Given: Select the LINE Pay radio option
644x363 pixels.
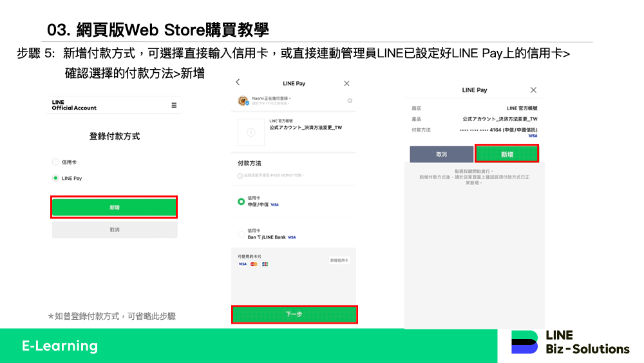Looking at the screenshot, I should [x=55, y=178].
